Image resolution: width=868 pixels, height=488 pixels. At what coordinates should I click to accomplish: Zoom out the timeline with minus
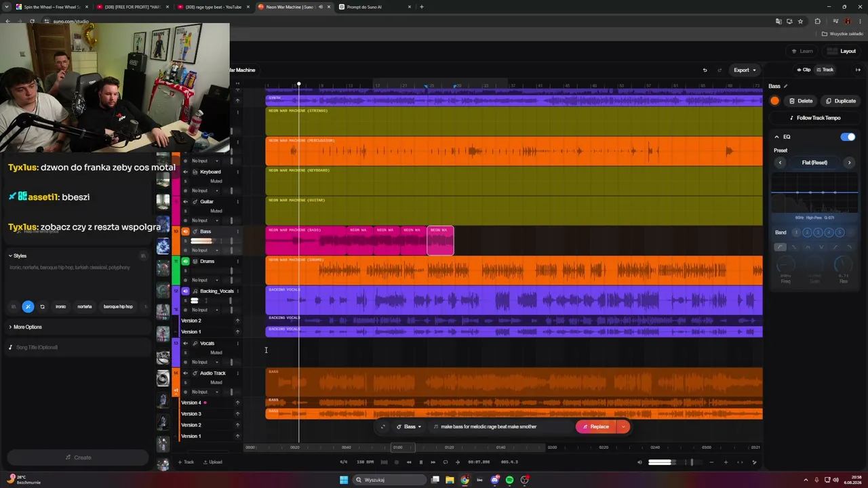click(711, 462)
